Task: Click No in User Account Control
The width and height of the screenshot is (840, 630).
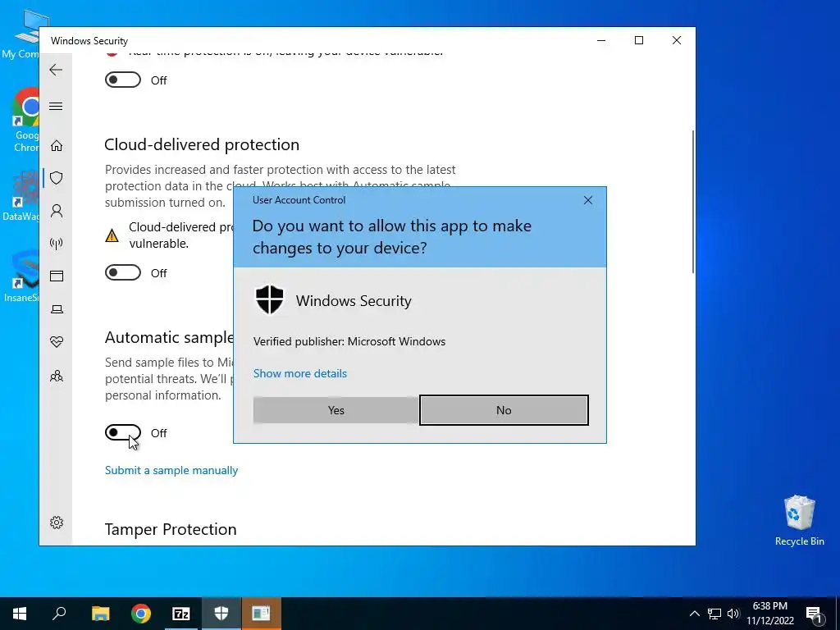Action: [504, 410]
